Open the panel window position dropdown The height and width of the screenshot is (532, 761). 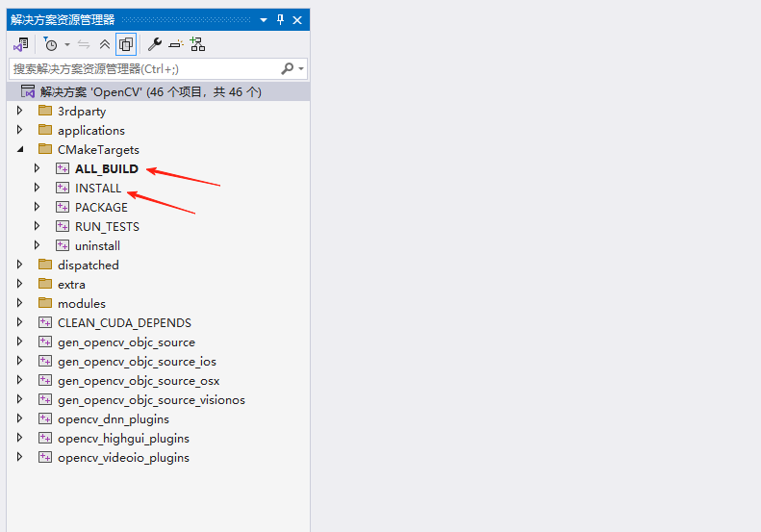tap(264, 20)
